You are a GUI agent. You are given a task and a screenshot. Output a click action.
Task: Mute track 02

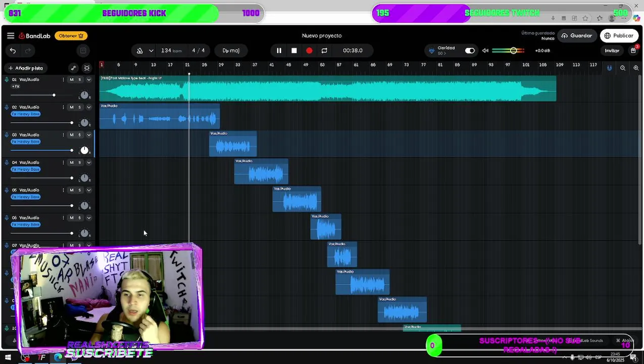[x=71, y=107]
